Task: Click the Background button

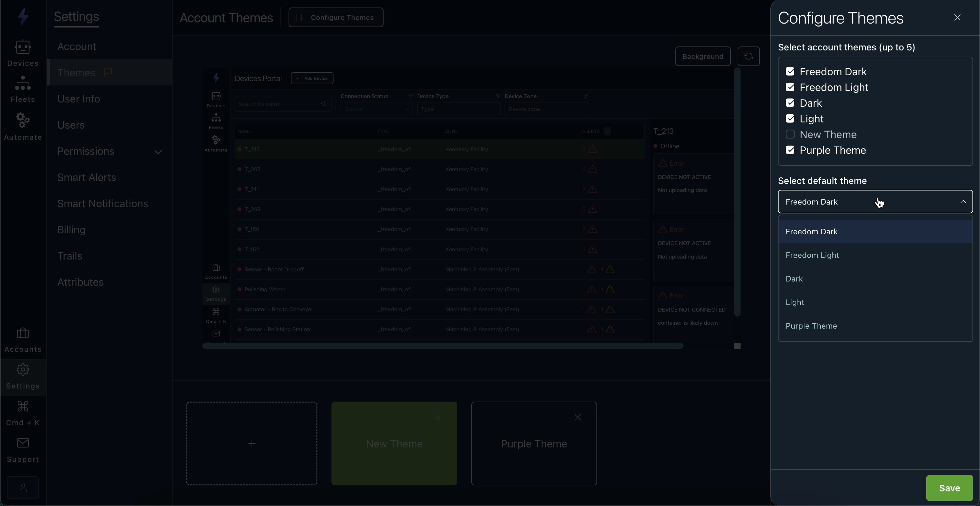Action: pyautogui.click(x=702, y=56)
